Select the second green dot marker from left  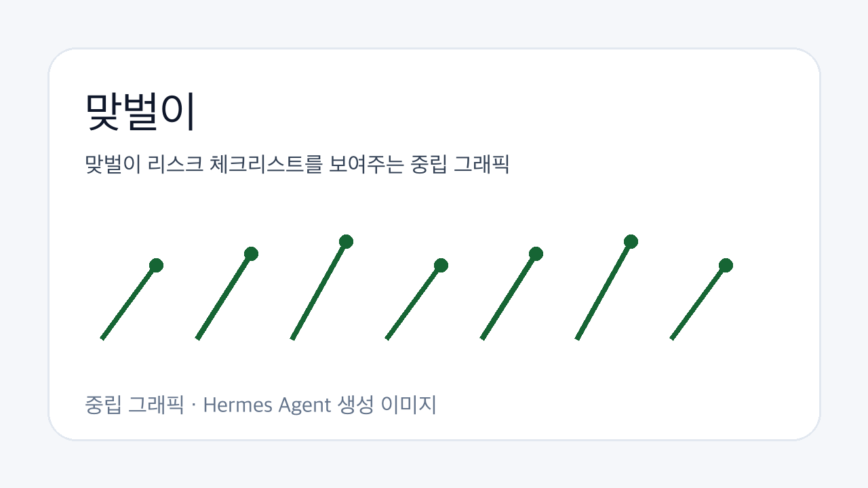[251, 253]
